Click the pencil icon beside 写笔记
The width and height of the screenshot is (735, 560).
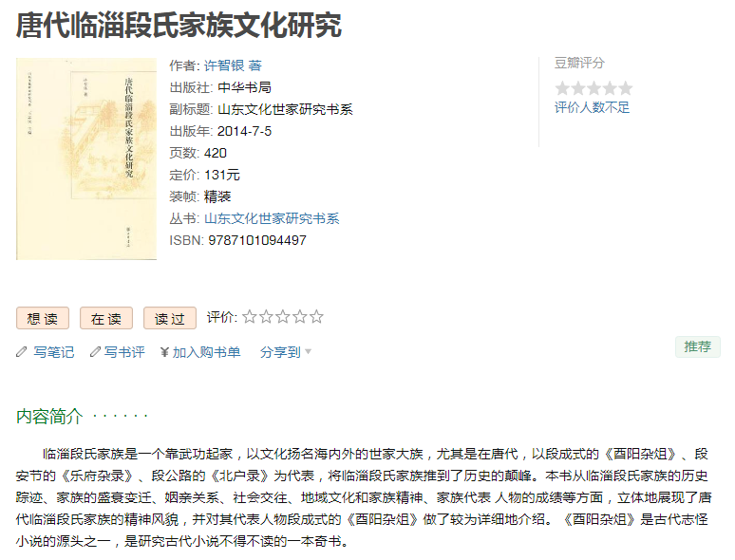(x=22, y=352)
